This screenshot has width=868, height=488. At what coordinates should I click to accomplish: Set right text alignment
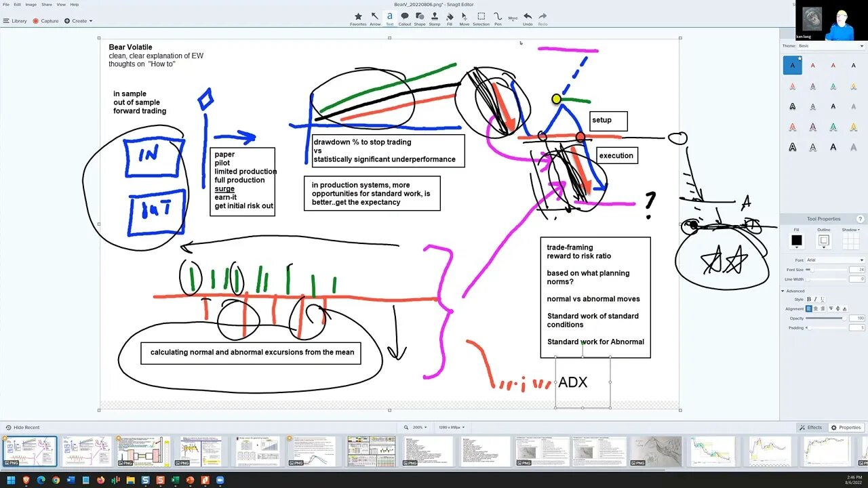pyautogui.click(x=823, y=309)
